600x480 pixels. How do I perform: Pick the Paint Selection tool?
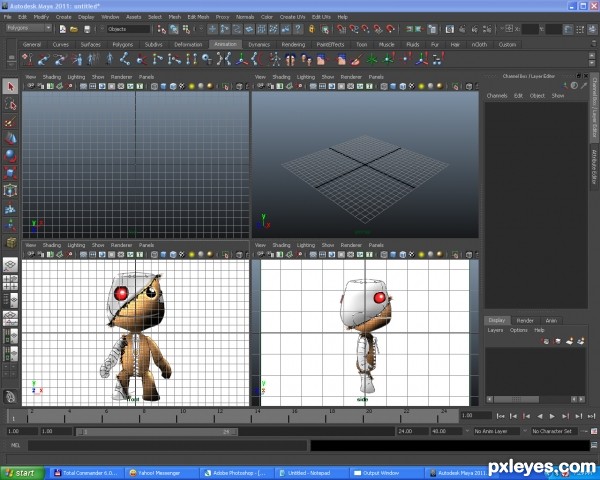coord(11,122)
